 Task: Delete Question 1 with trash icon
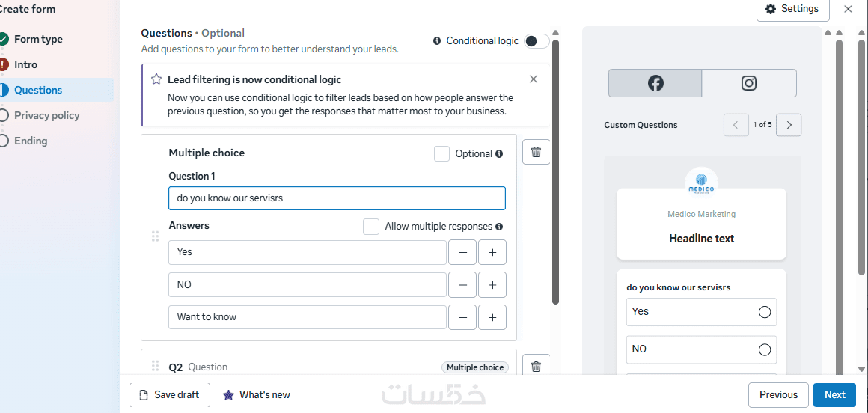click(536, 153)
